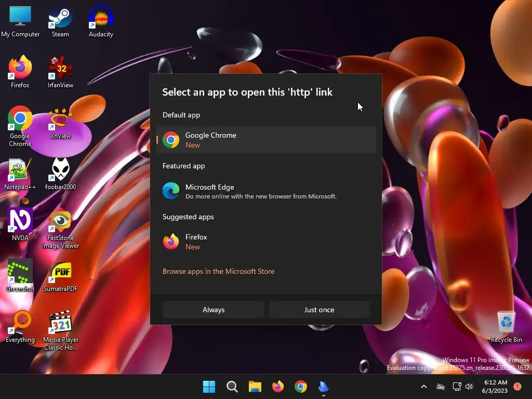Select the Steam desktop shortcut
The height and width of the screenshot is (399, 532).
click(60, 22)
